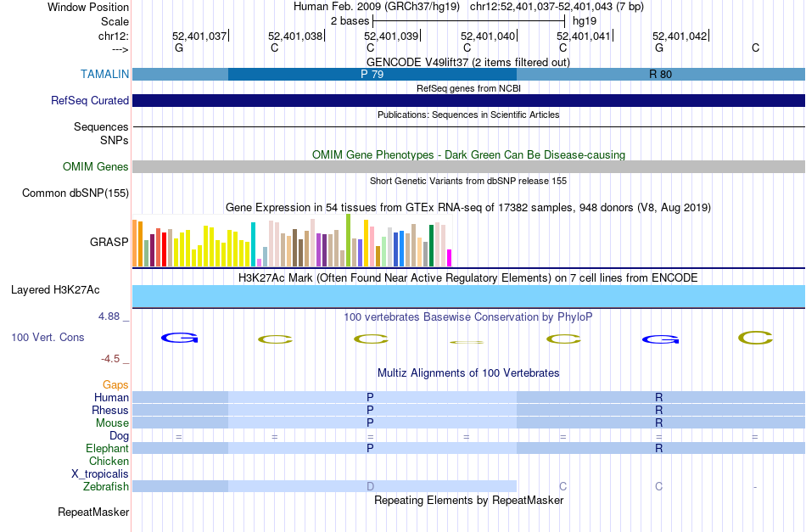
Task: Click the Rhesus alignment row label
Action: 110,410
